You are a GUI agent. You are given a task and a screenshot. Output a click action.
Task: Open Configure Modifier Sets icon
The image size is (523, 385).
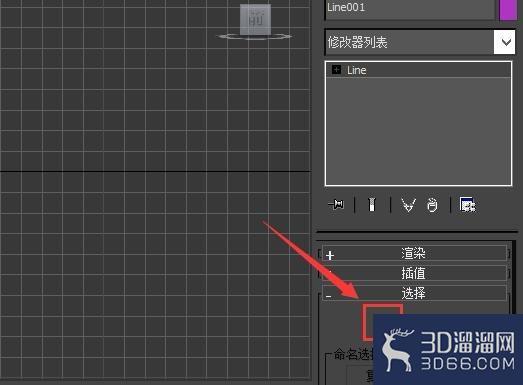467,204
